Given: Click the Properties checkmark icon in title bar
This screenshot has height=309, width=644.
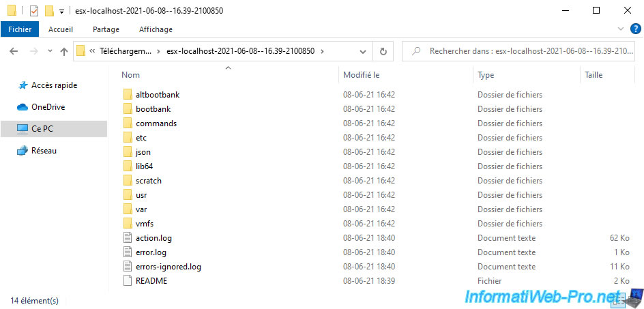Looking at the screenshot, I should [x=33, y=11].
